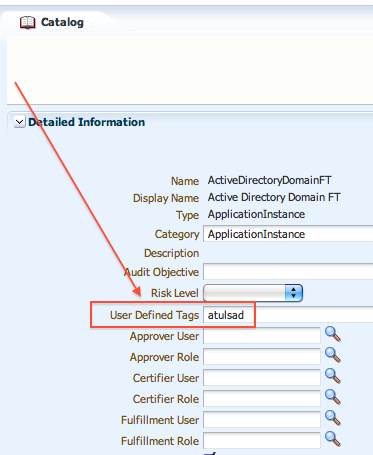Open the Risk Level dropdown

[253, 293]
